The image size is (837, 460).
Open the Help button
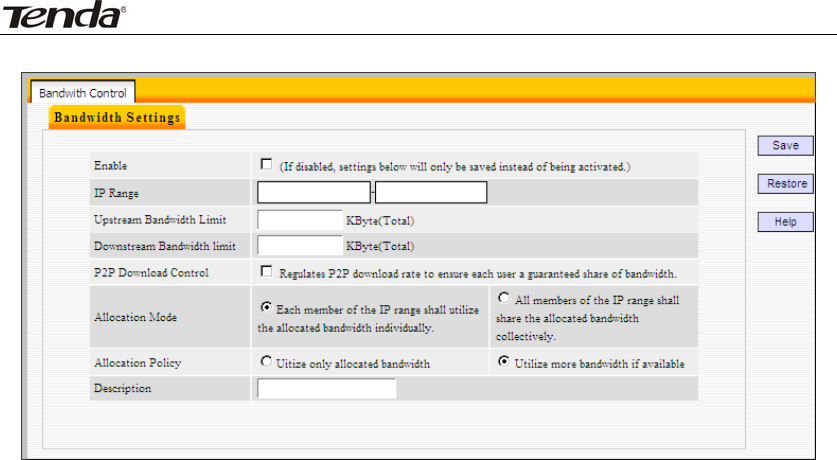(785, 222)
